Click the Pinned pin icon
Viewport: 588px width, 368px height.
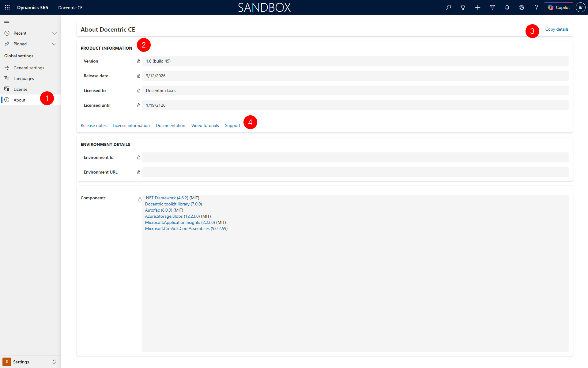click(x=7, y=44)
